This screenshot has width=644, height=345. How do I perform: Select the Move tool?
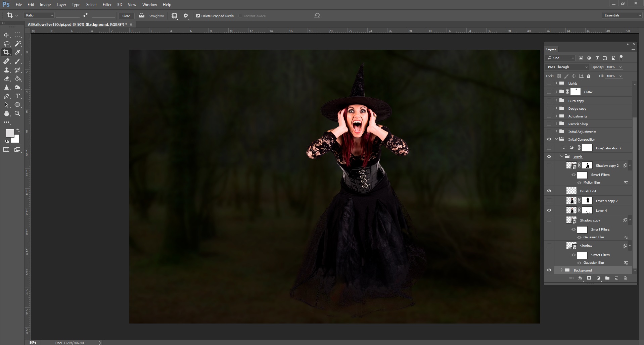coord(6,35)
